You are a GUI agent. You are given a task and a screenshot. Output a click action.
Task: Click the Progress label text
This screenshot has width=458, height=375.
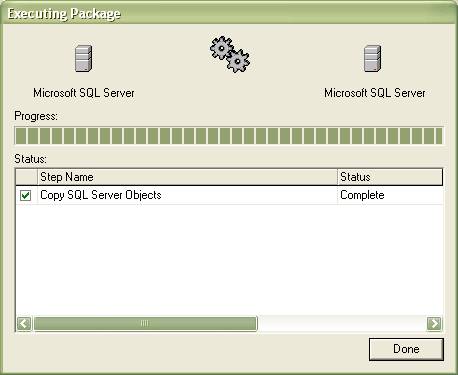(36, 116)
